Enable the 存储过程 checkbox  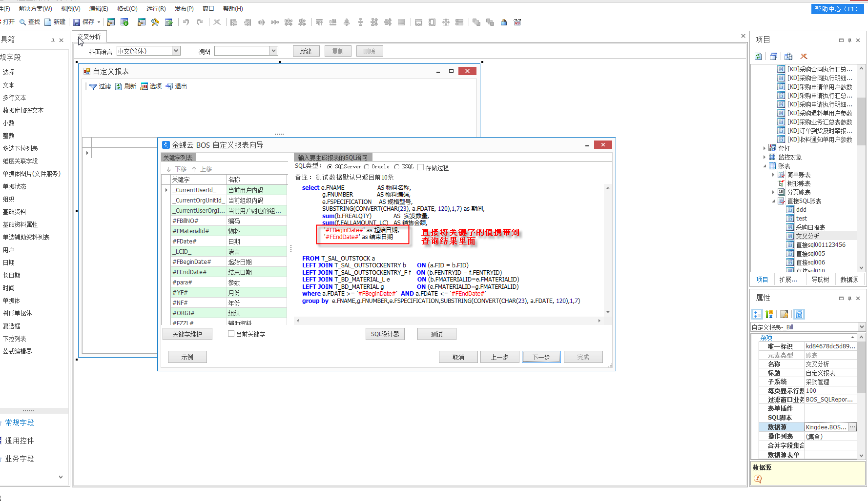pos(421,167)
